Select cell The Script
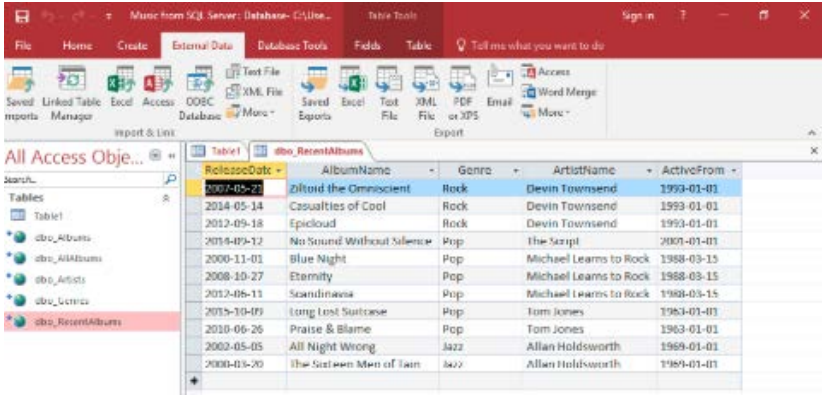This screenshot has height=395, width=822. tap(590, 241)
